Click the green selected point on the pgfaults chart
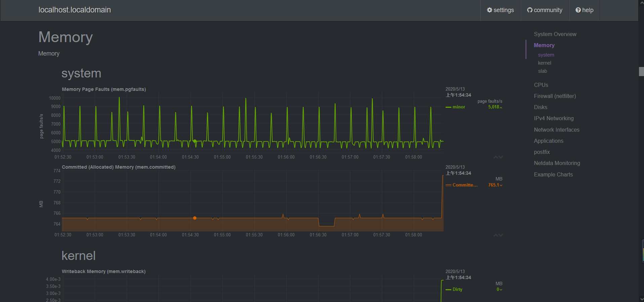 coord(195,141)
